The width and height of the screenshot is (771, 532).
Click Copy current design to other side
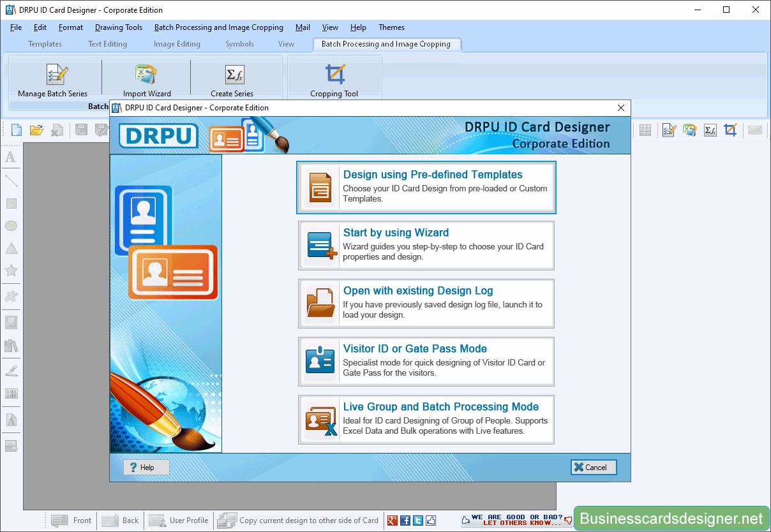pyautogui.click(x=298, y=521)
